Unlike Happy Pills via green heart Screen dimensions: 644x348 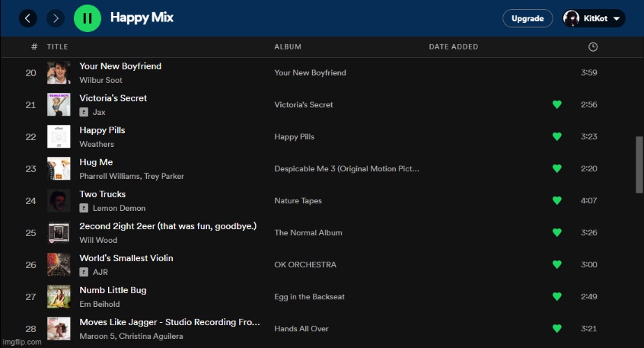557,136
